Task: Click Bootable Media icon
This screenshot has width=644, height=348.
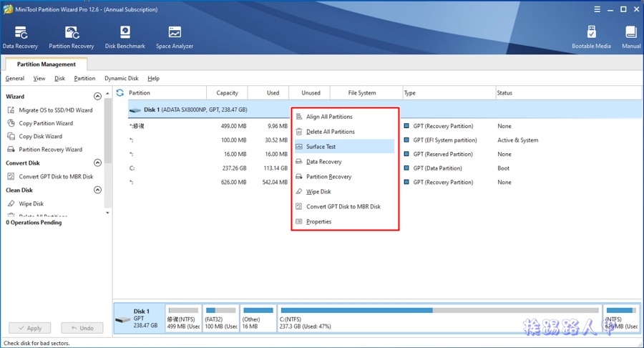Action: 592,32
